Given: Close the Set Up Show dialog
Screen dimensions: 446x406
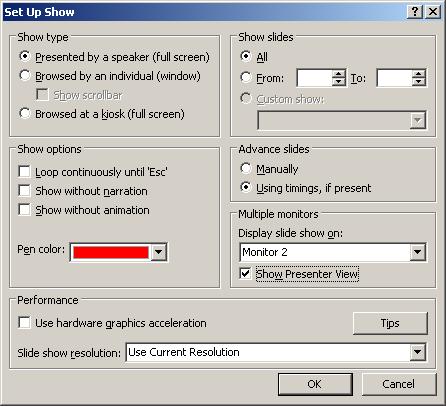Looking at the screenshot, I should (x=433, y=12).
